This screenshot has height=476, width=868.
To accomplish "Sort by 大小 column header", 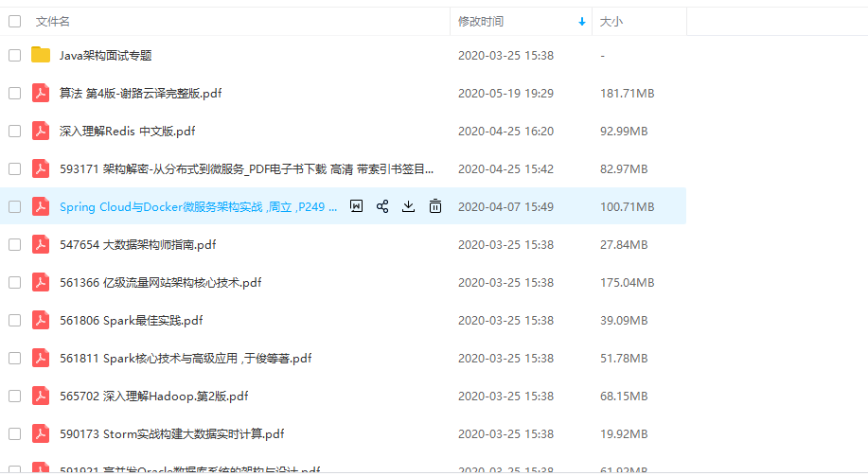I will 611,22.
